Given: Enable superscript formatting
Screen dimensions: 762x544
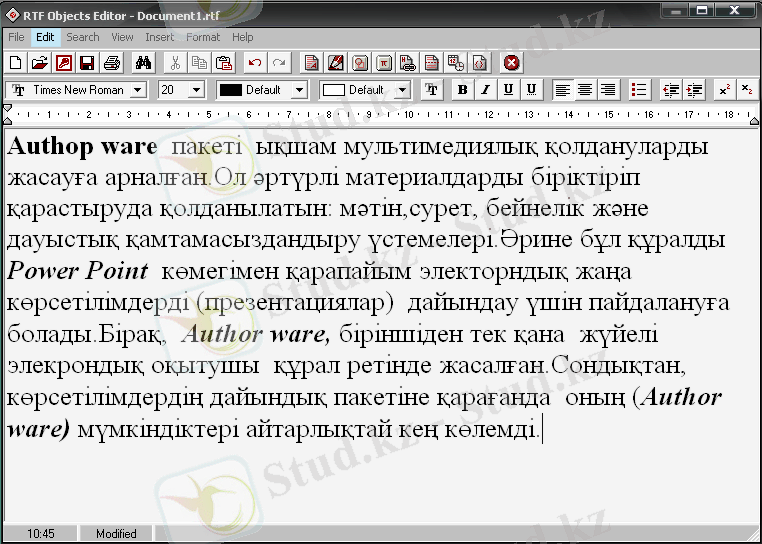Looking at the screenshot, I should (724, 90).
